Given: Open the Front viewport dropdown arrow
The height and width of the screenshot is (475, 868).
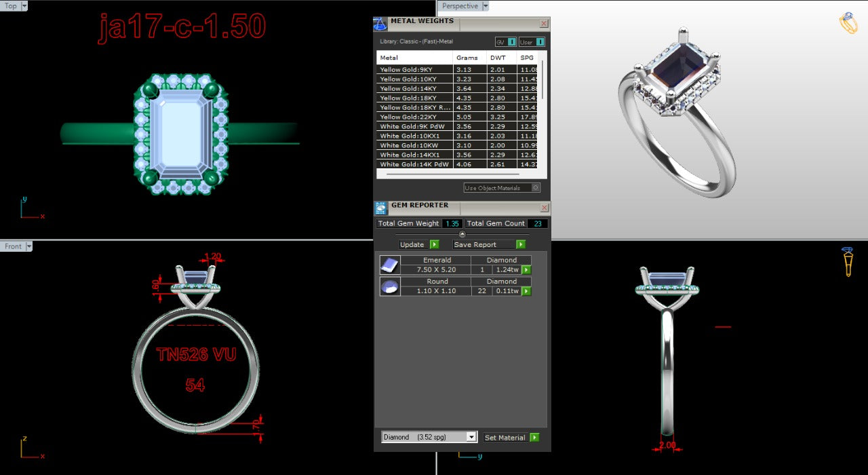Looking at the screenshot, I should pyautogui.click(x=29, y=246).
